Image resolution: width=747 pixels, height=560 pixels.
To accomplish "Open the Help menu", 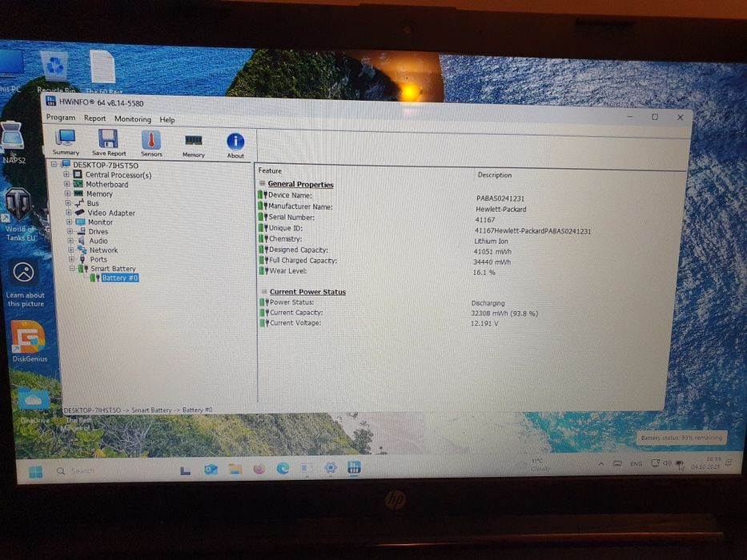I will coord(167,119).
